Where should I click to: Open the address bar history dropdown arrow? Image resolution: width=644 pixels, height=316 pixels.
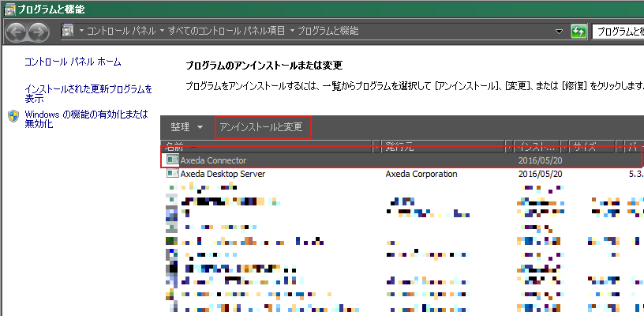coord(559,32)
